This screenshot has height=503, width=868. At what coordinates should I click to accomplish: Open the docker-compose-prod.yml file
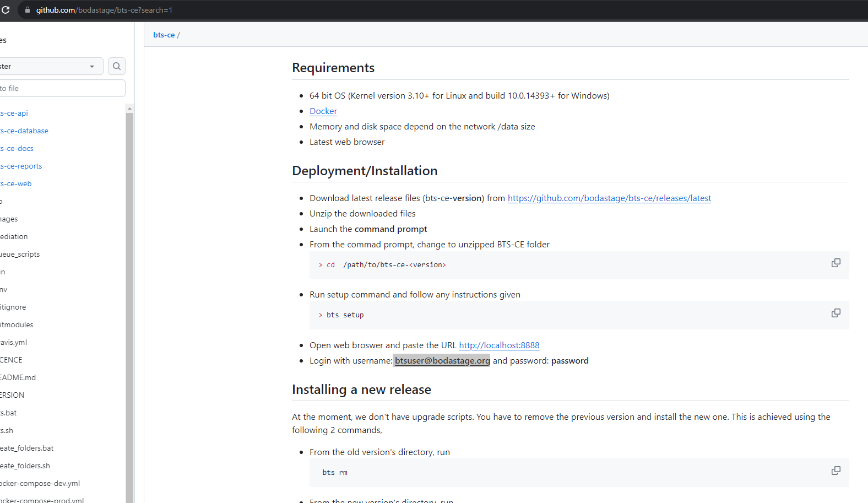[x=42, y=500]
